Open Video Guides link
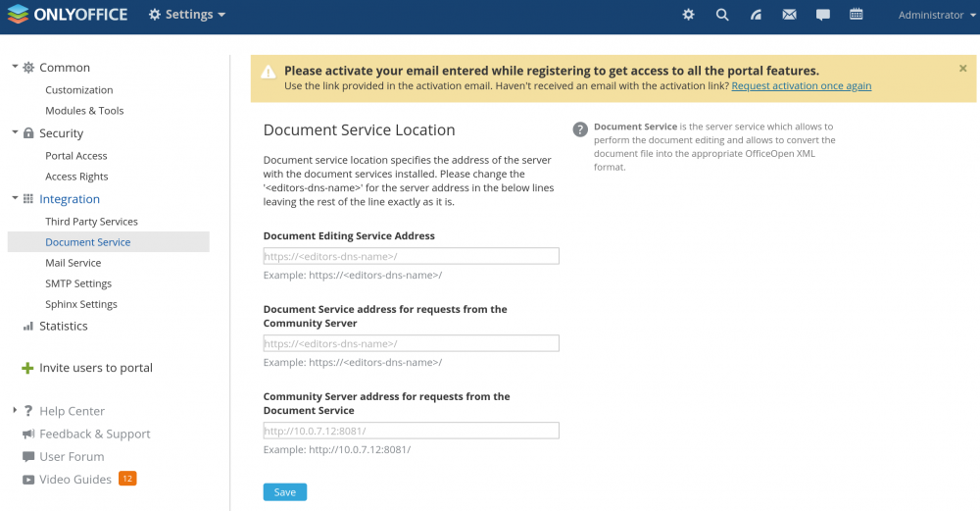 click(75, 480)
